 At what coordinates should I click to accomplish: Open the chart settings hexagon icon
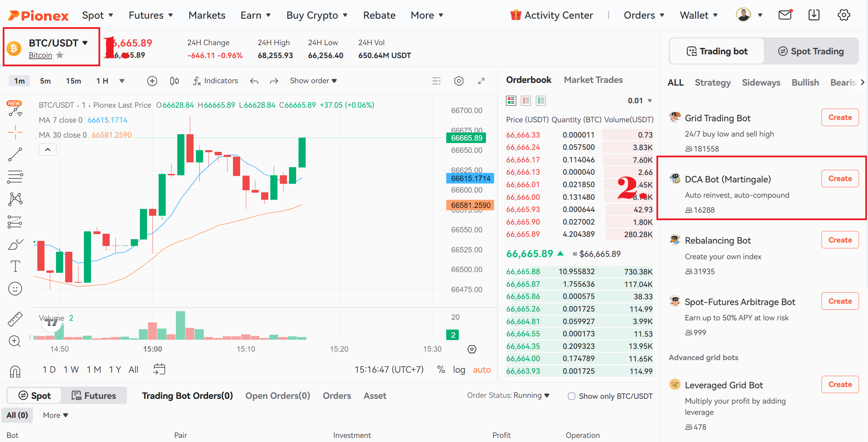point(459,81)
